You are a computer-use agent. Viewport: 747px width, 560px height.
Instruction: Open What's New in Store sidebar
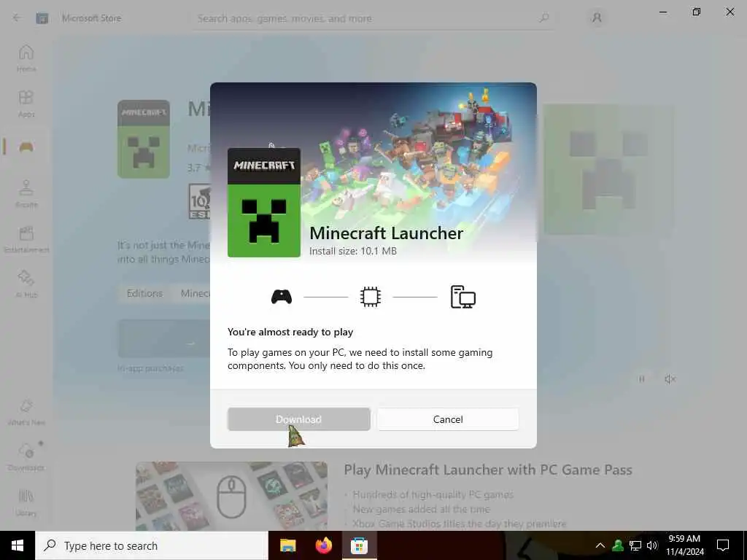coord(26,412)
